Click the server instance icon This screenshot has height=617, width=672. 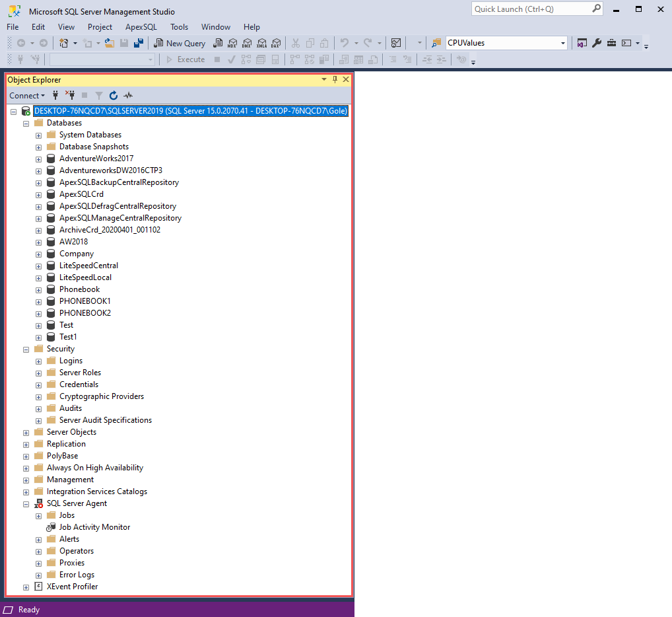(26, 111)
